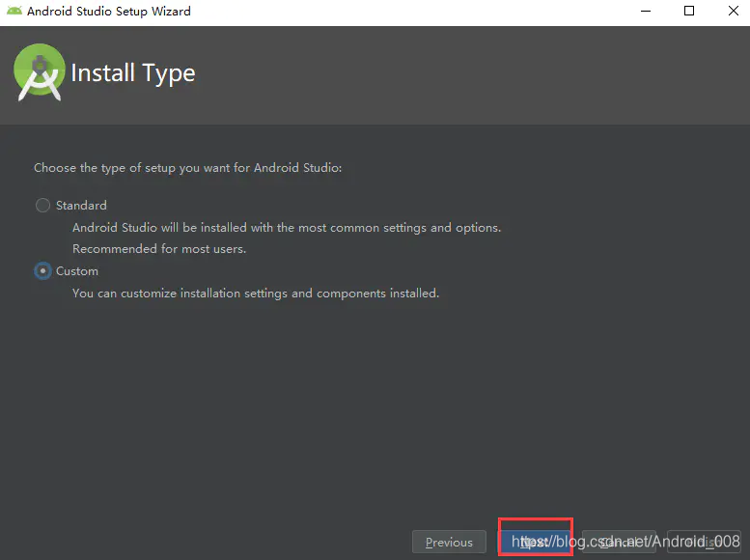Select the Custom install type radio button
Viewport: 750px width, 560px height.
[42, 271]
